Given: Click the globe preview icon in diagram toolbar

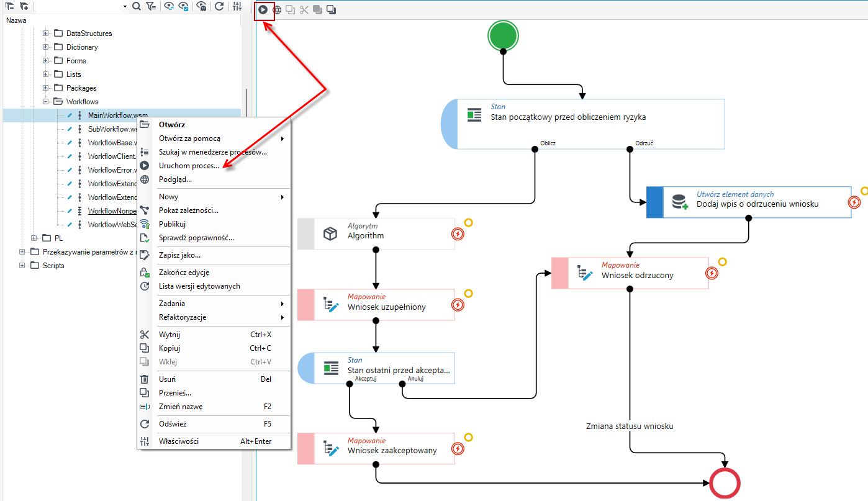Looking at the screenshot, I should [x=277, y=10].
